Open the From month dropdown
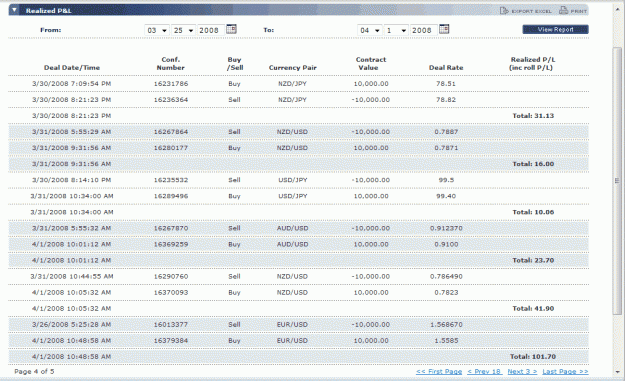The height and width of the screenshot is (381, 625). [x=157, y=30]
